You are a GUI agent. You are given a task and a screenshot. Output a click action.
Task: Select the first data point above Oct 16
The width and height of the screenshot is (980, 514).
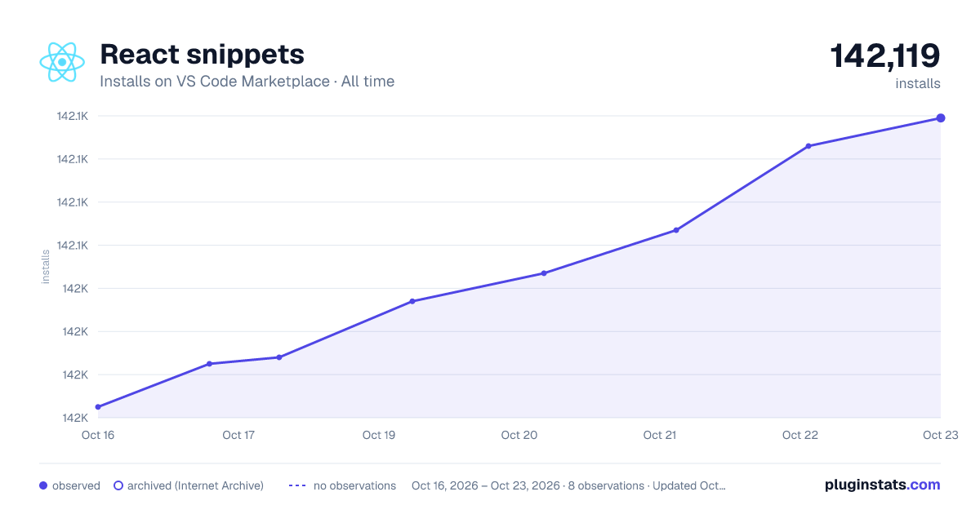coord(98,406)
